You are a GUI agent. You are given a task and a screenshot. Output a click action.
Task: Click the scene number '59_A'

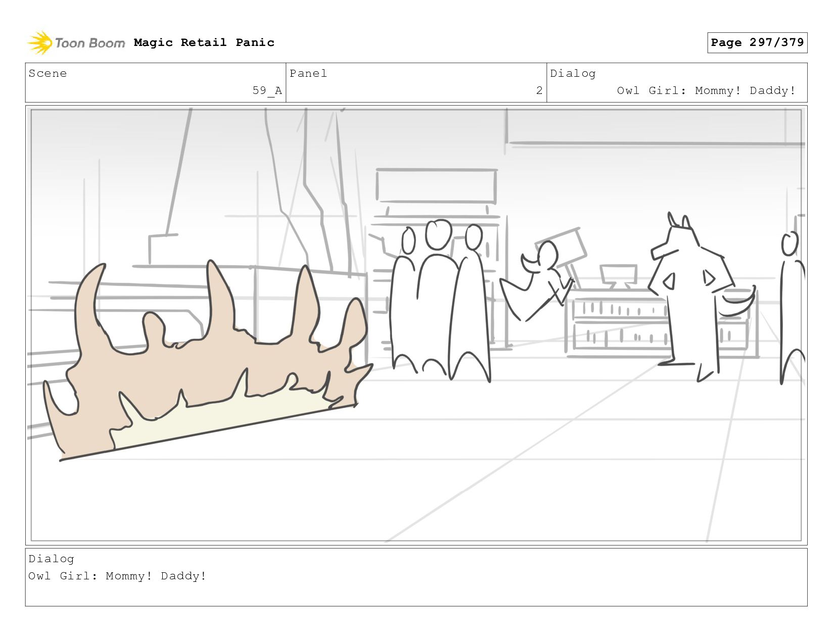tap(267, 90)
